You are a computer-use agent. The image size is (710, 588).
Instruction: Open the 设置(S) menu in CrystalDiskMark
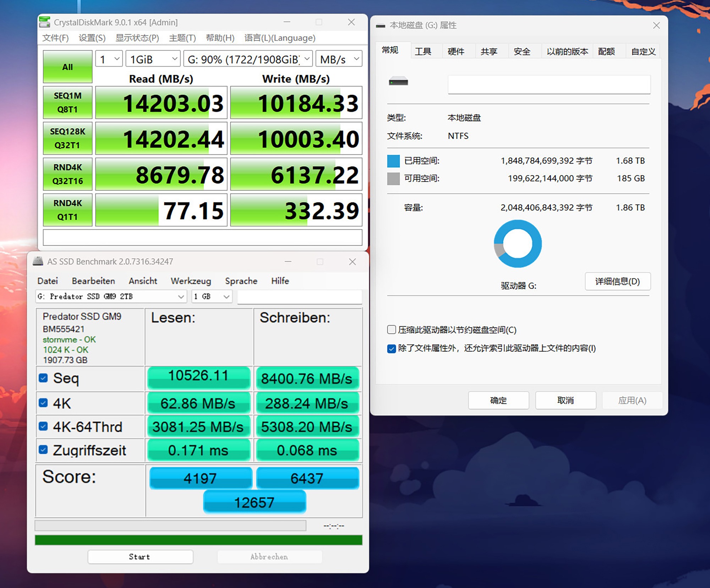pos(92,38)
